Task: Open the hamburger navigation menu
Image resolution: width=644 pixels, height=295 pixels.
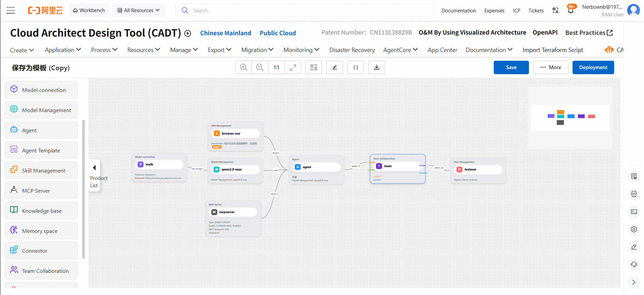Action: click(x=11, y=10)
